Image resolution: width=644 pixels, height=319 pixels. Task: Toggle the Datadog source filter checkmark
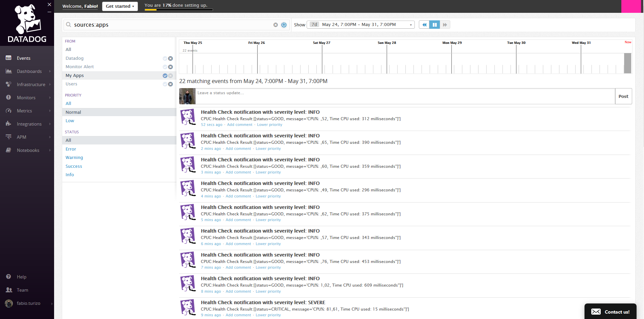165,58
